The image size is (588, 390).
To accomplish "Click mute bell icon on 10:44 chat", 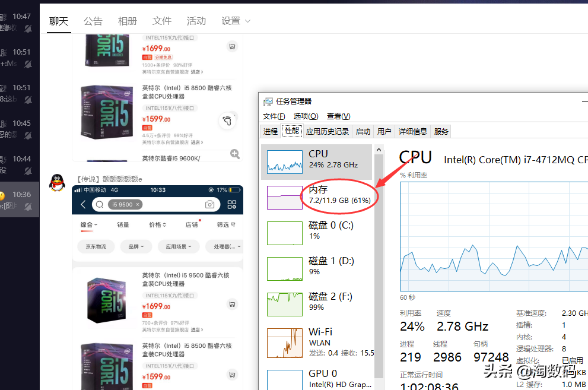I will point(28,171).
